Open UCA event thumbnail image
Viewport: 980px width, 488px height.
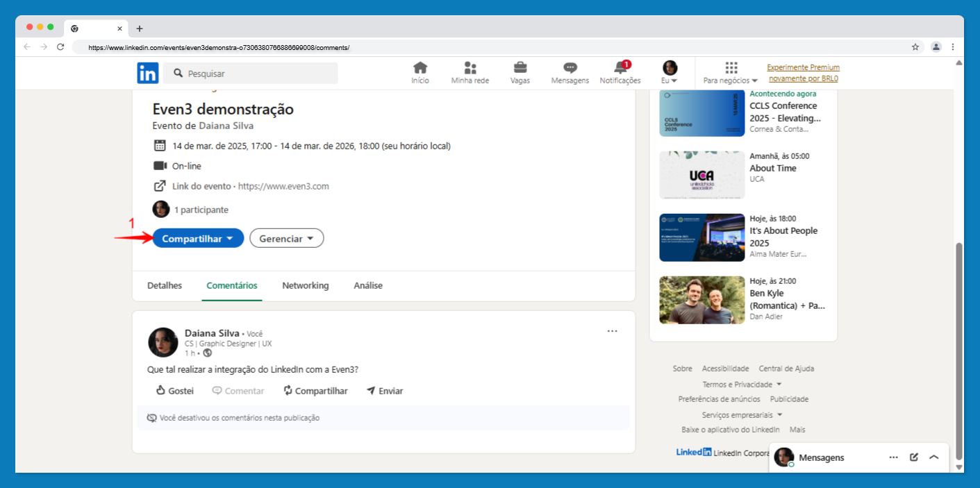pos(701,175)
